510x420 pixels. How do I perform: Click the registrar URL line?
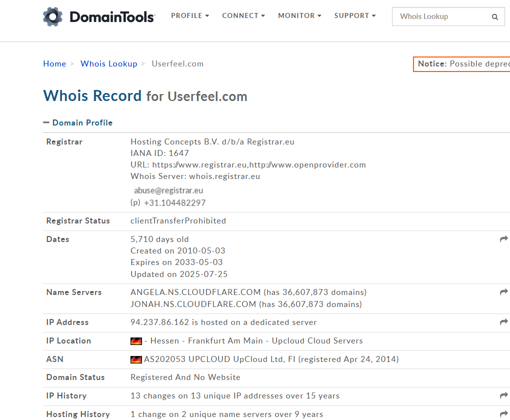pyautogui.click(x=248, y=165)
